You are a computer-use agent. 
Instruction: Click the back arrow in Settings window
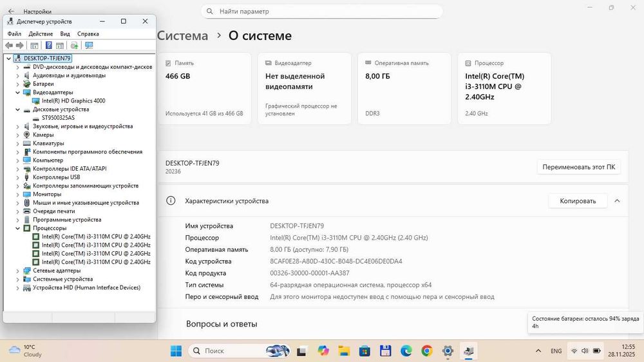11,12
